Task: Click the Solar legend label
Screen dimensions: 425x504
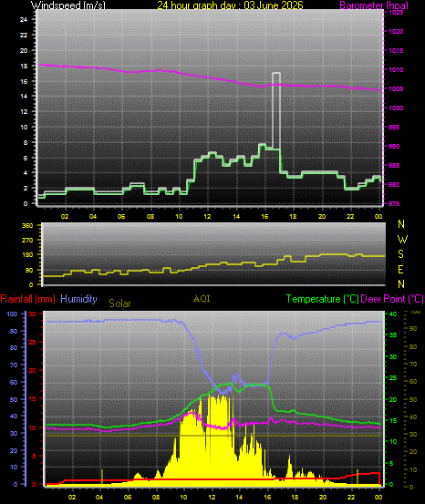Action: point(119,303)
